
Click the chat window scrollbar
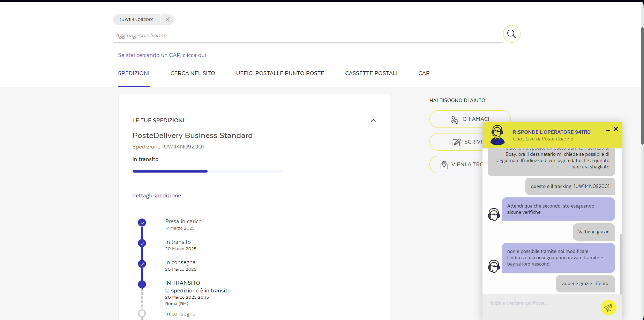[x=621, y=264]
